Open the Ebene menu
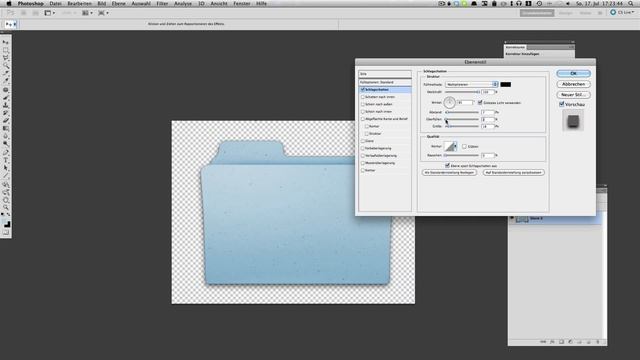The image size is (640, 360). pos(118,3)
